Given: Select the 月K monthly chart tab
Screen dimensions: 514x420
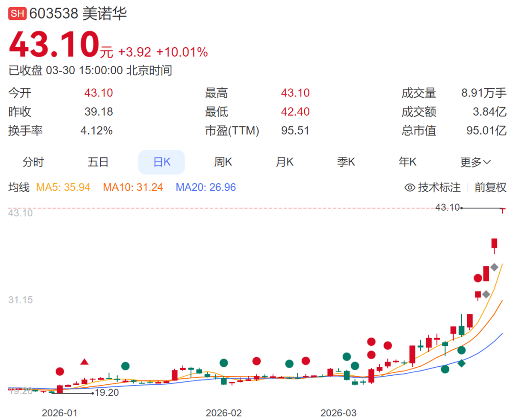Looking at the screenshot, I should [285, 162].
